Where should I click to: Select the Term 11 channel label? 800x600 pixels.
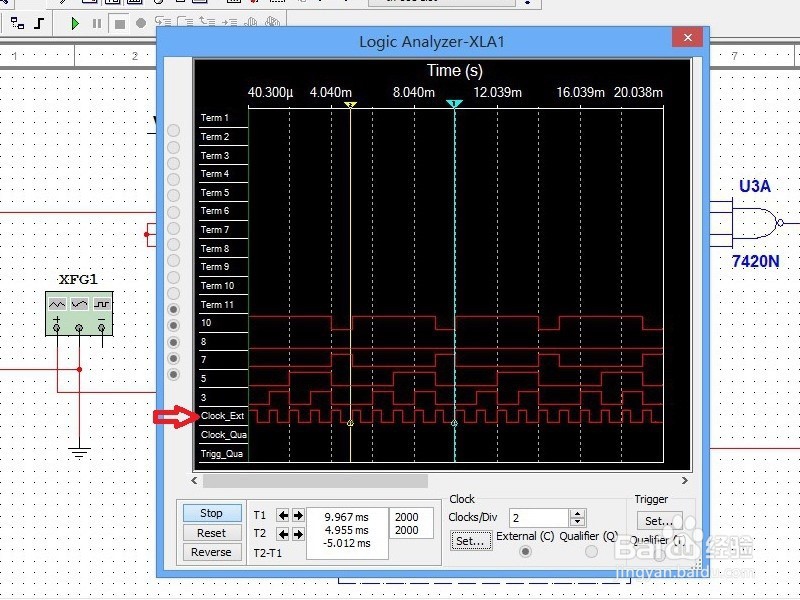pyautogui.click(x=217, y=305)
